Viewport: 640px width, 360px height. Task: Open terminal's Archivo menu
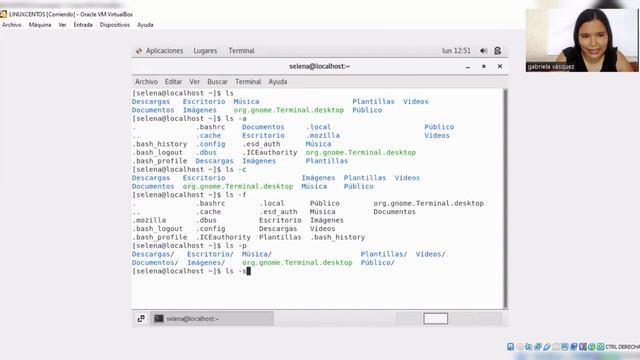[146, 82]
